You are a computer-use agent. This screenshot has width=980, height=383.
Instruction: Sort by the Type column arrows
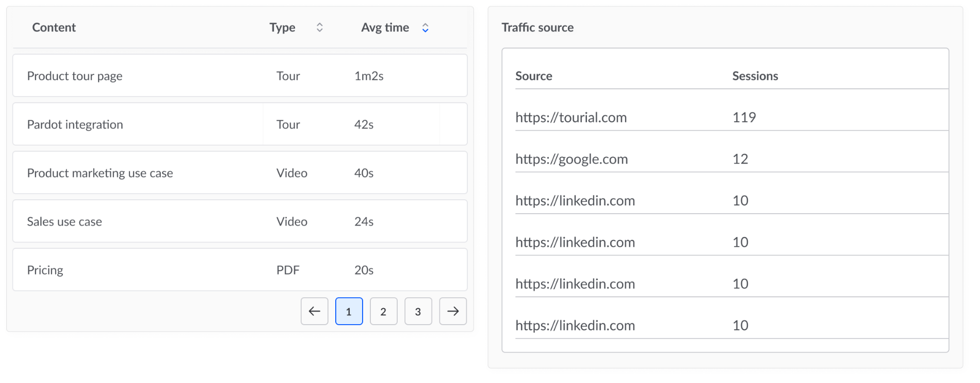[320, 27]
